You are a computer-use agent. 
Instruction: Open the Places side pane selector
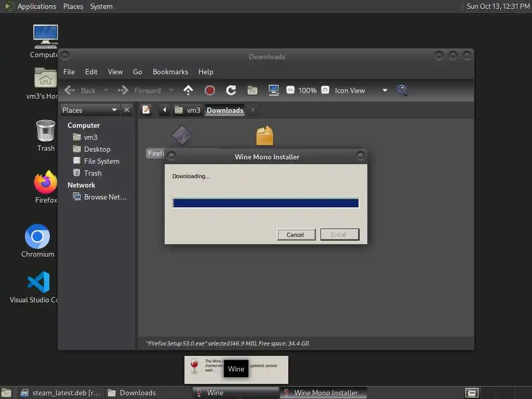click(x=90, y=110)
